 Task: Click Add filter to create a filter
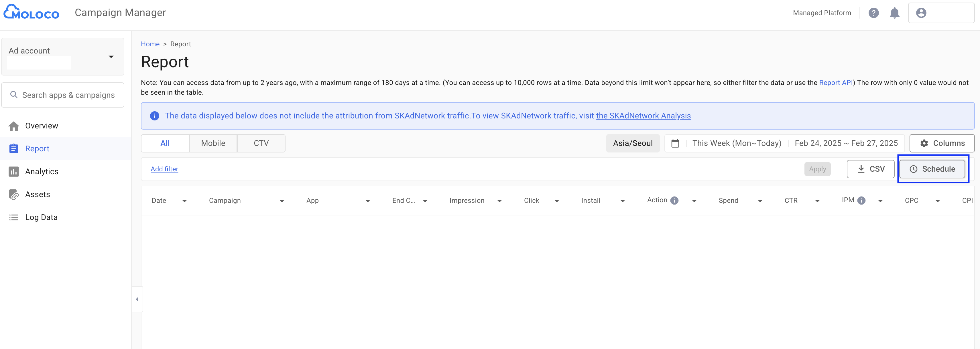tap(164, 169)
